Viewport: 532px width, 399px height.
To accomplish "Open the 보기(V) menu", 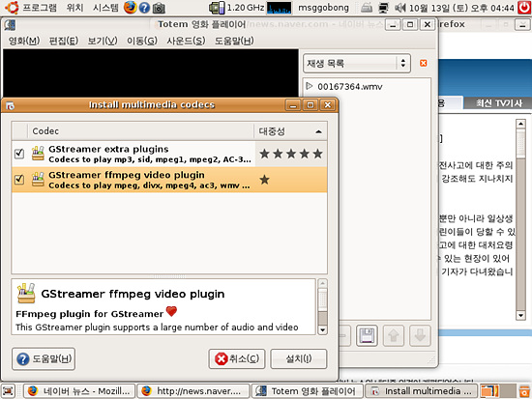I will (x=103, y=41).
